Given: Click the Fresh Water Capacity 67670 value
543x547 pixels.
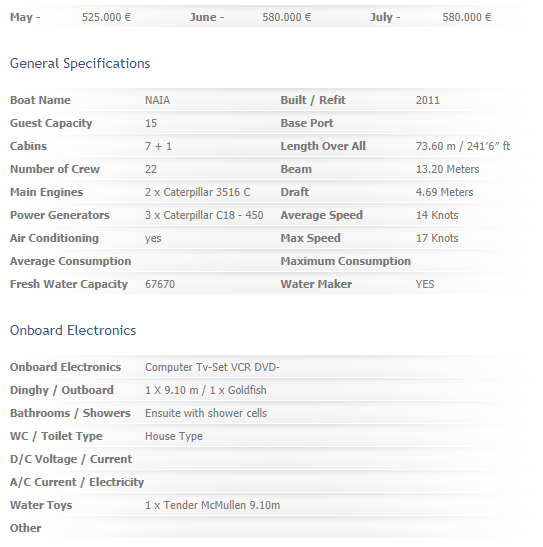Looking at the screenshot, I should point(160,284).
